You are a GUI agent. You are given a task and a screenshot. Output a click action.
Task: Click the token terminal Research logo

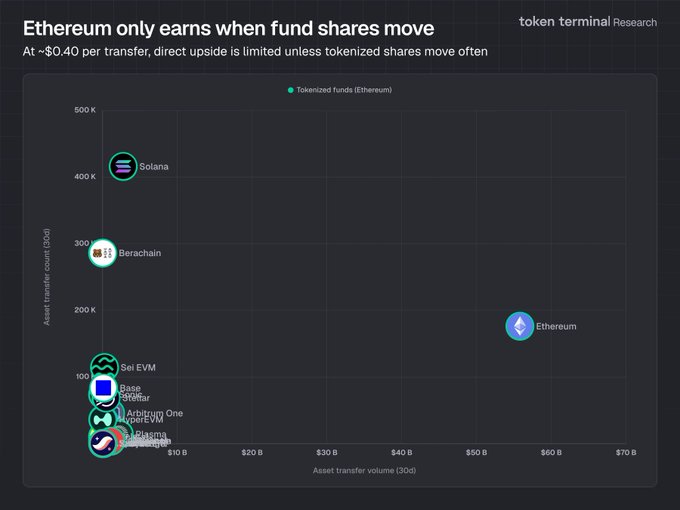coord(588,22)
